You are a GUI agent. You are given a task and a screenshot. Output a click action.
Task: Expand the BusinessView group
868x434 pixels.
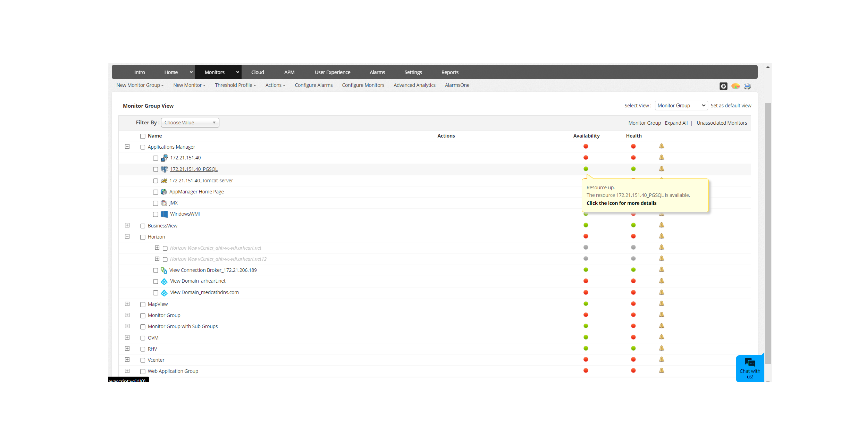tap(127, 225)
